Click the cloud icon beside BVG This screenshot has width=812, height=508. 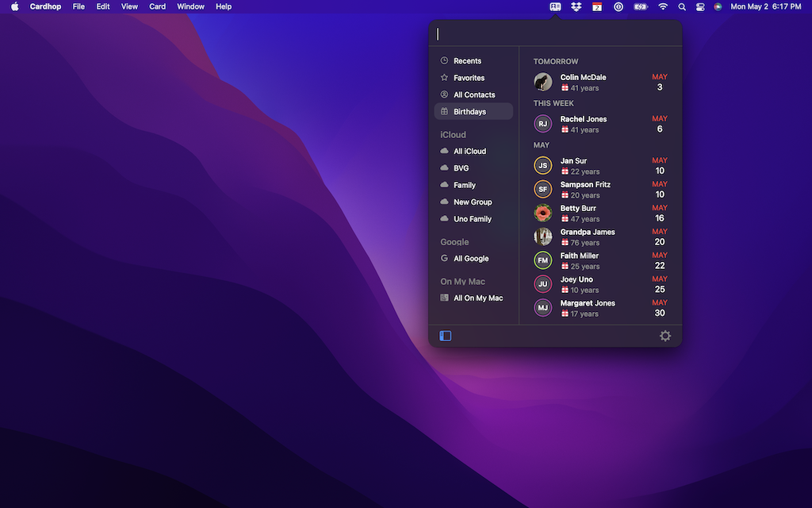444,168
